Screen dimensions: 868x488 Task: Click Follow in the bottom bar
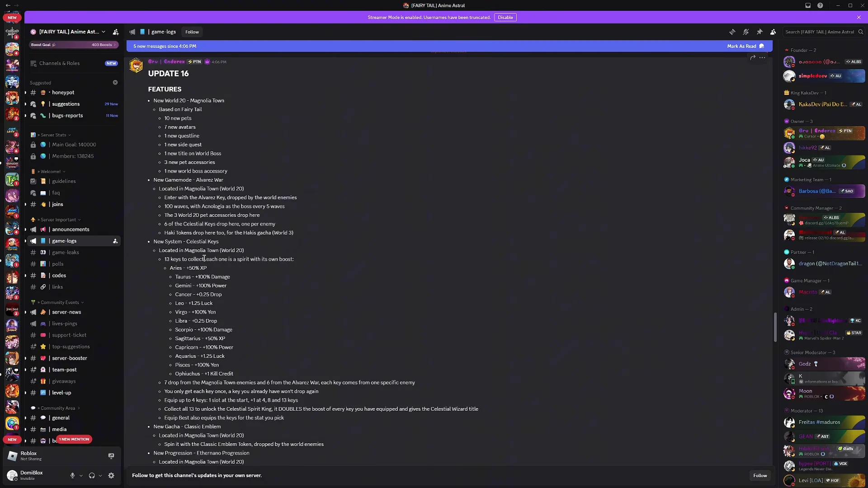point(760,475)
